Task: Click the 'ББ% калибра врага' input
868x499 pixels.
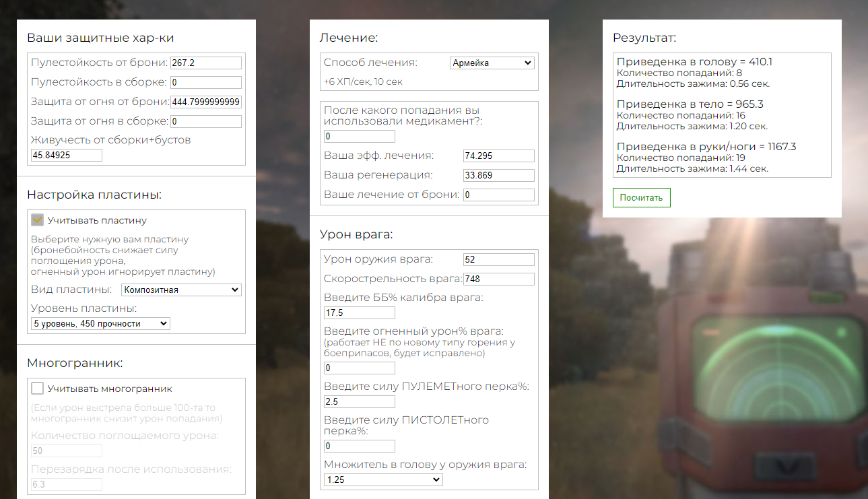Action: (x=359, y=312)
